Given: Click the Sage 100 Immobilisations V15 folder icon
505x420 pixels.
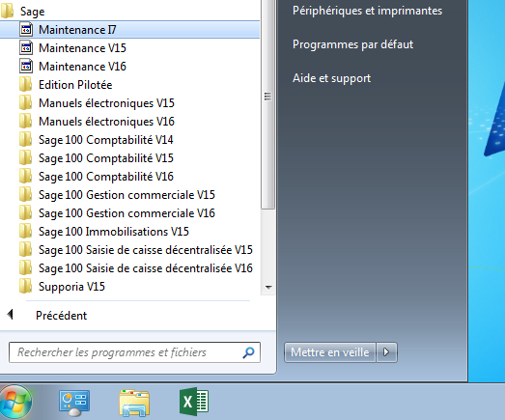Looking at the screenshot, I should pos(25,232).
